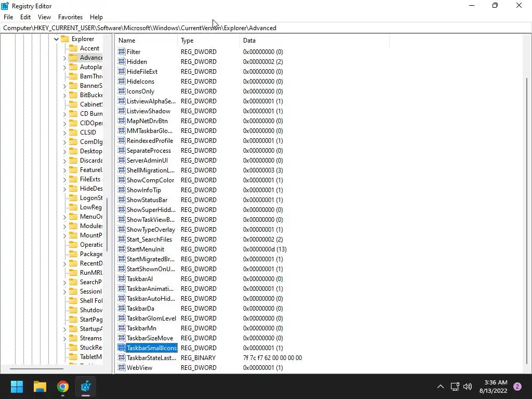
Task: Sort values by Name column
Action: point(146,41)
